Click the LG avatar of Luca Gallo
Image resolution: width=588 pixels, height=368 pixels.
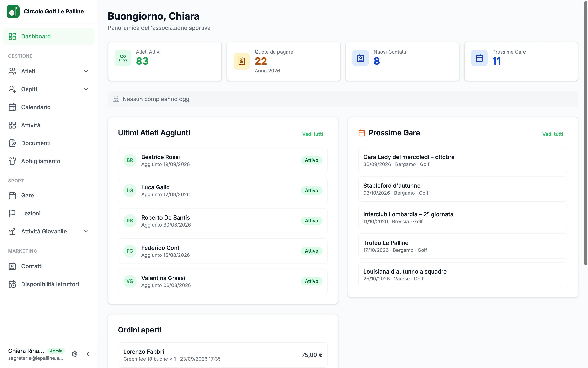click(x=130, y=190)
